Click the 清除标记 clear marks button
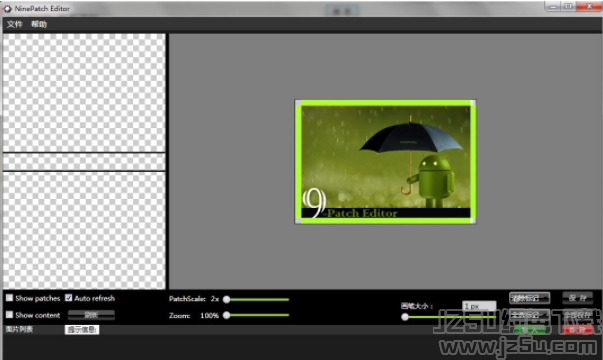 pos(530,298)
